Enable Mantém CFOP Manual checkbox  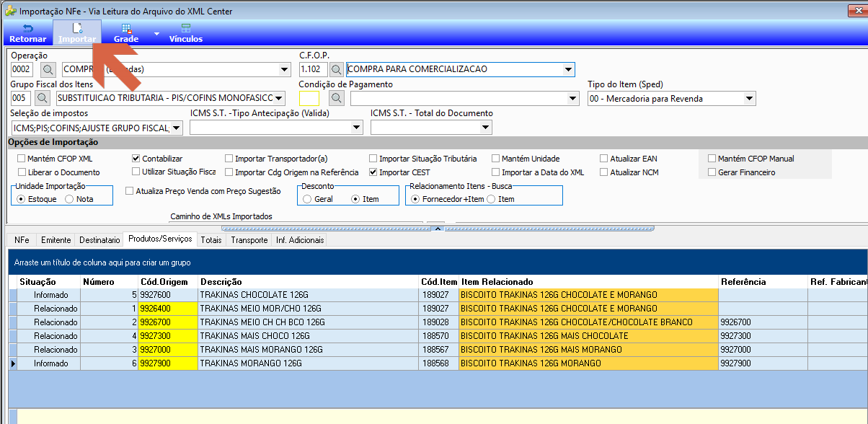(712, 159)
